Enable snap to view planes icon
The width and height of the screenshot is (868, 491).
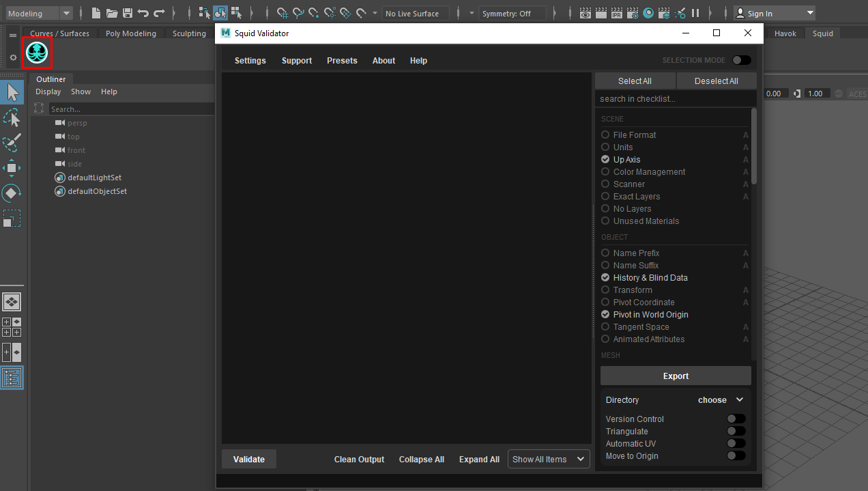point(345,13)
